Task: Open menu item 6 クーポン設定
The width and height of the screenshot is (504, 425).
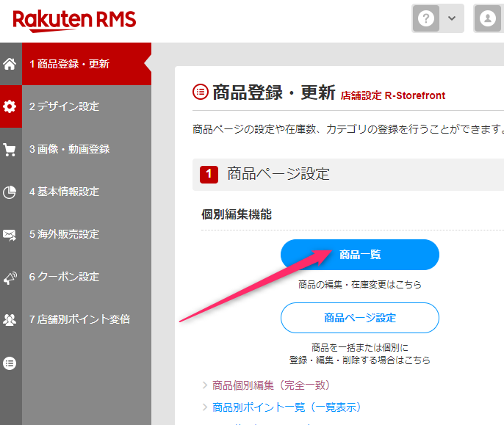Action: pos(87,277)
